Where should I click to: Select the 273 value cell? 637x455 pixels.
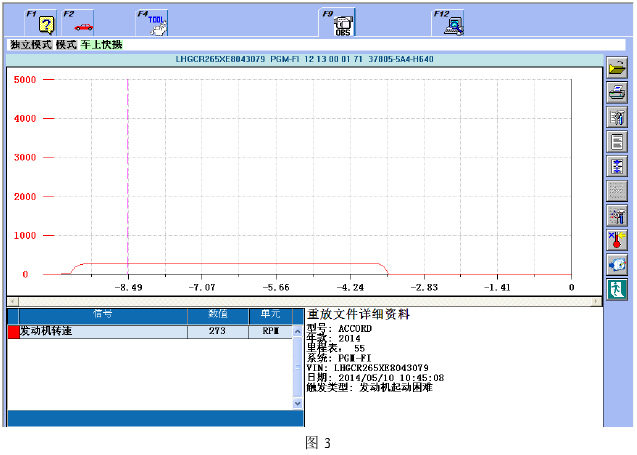218,332
